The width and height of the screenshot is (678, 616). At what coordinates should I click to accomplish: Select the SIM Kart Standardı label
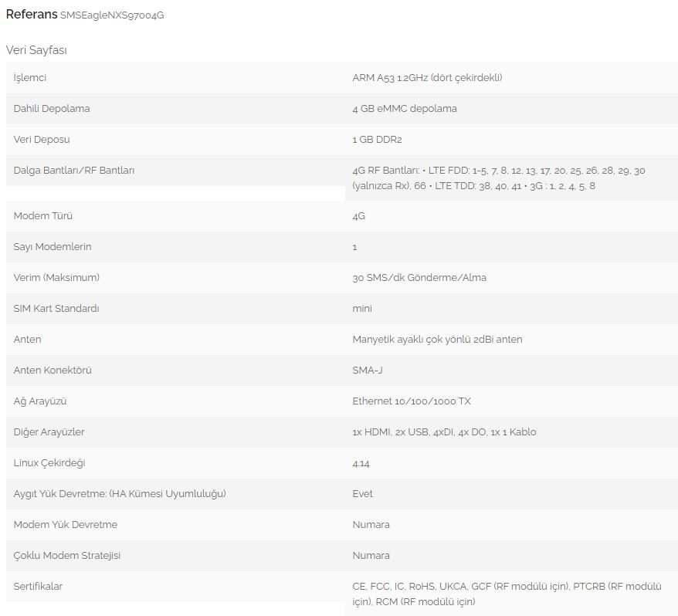tap(56, 309)
